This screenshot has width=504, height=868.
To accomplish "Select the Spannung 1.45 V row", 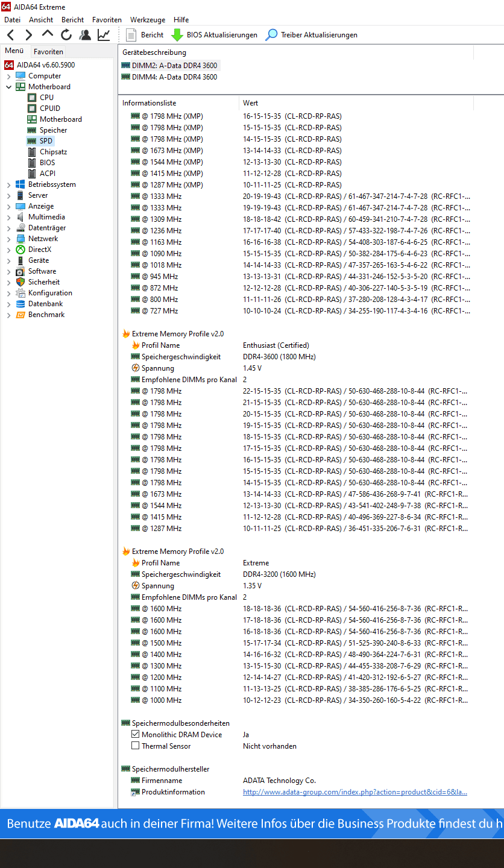I will (x=295, y=368).
